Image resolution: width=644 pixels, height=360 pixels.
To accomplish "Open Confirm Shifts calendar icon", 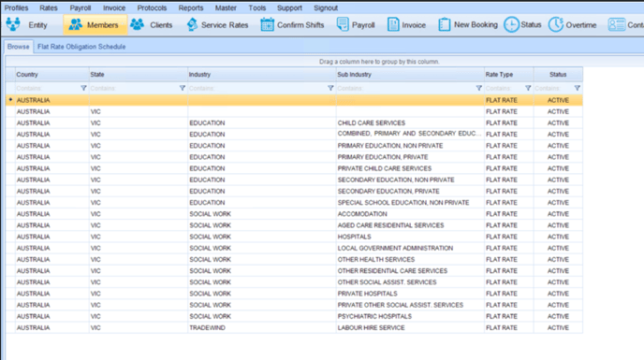I will (x=267, y=24).
